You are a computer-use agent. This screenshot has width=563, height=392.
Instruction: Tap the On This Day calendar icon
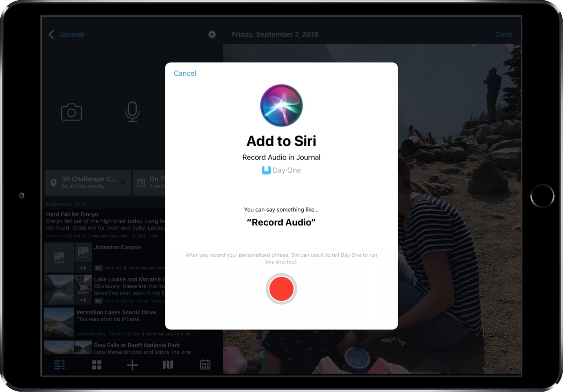pos(141,183)
